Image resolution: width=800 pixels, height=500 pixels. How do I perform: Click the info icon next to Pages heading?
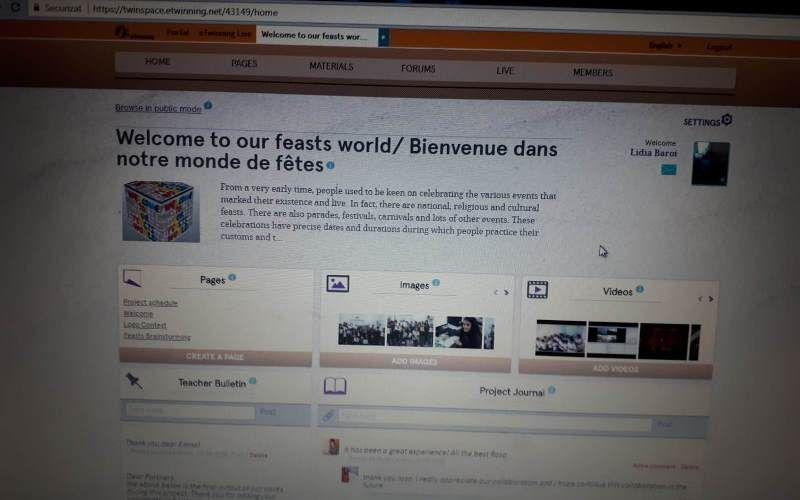click(232, 277)
